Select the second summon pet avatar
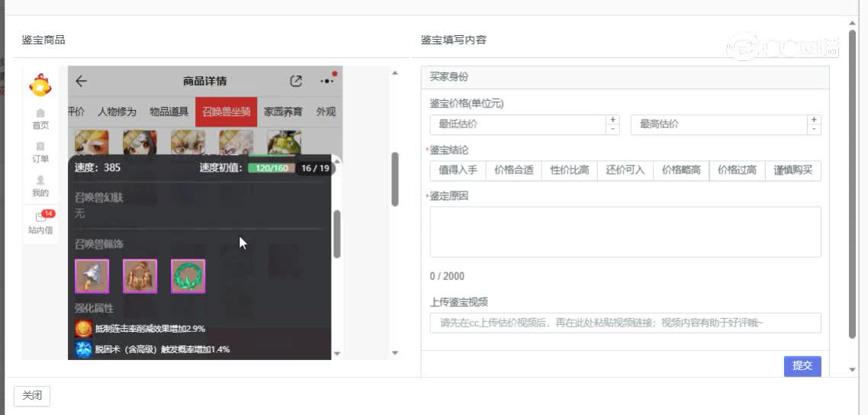The width and height of the screenshot is (868, 415). click(x=140, y=142)
